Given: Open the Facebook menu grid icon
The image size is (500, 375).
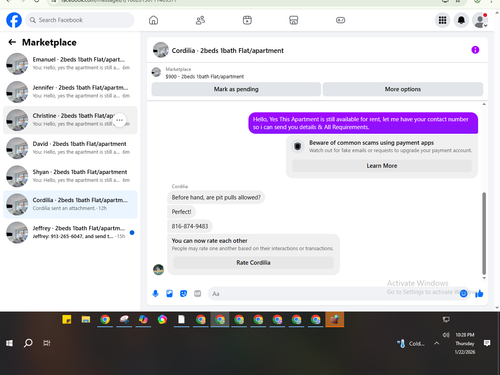Looking at the screenshot, I should [442, 20].
